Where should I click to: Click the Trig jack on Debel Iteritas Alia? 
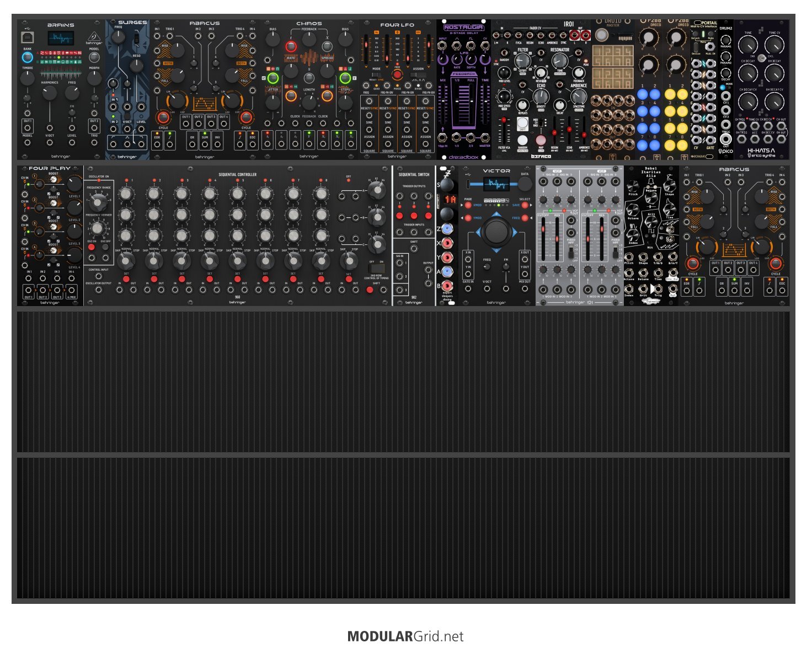(x=658, y=288)
